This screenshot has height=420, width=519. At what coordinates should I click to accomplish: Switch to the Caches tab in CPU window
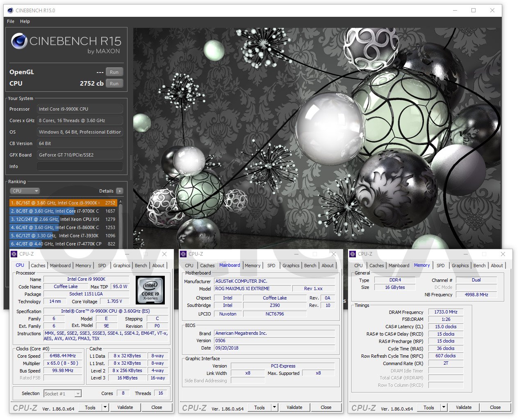pyautogui.click(x=38, y=266)
